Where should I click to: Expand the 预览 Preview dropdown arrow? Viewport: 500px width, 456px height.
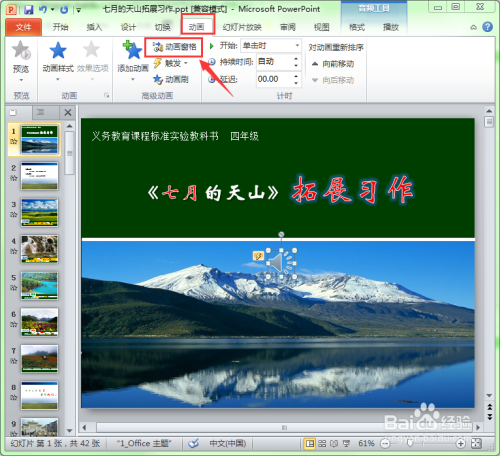(21, 80)
